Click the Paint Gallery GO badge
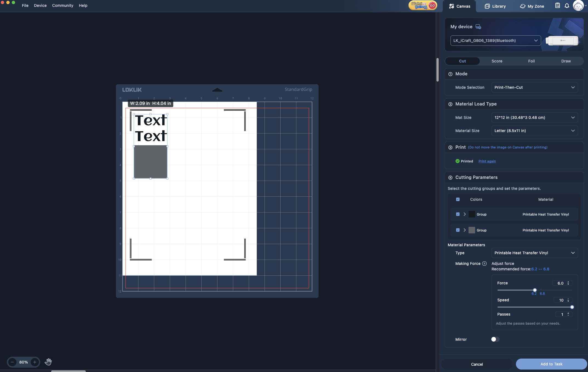The image size is (588, 372). click(423, 5)
